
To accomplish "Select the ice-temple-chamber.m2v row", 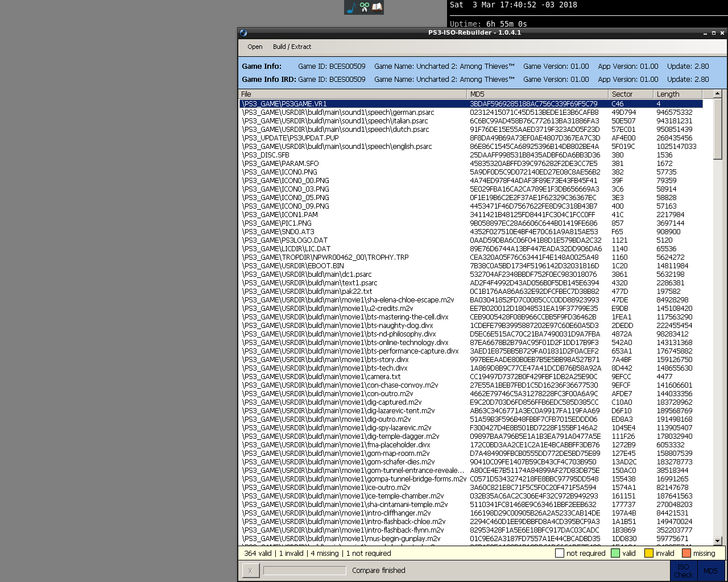I will tap(471, 496).
